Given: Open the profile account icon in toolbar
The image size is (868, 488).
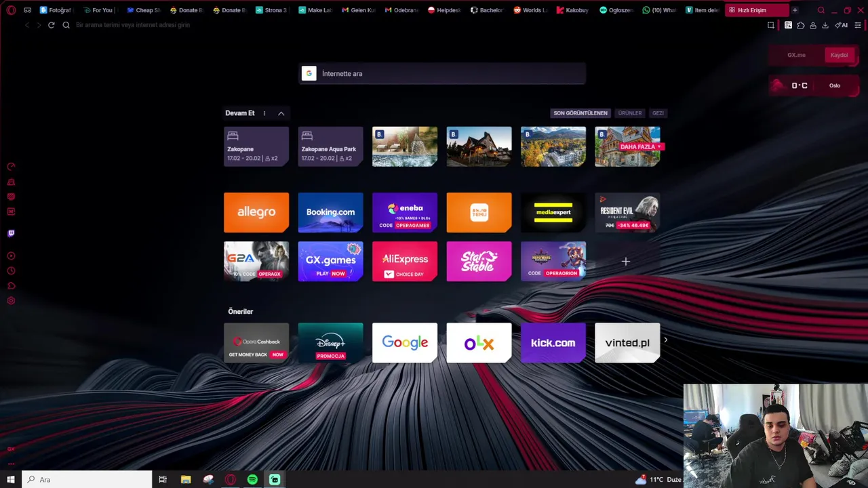Looking at the screenshot, I should 813,25.
